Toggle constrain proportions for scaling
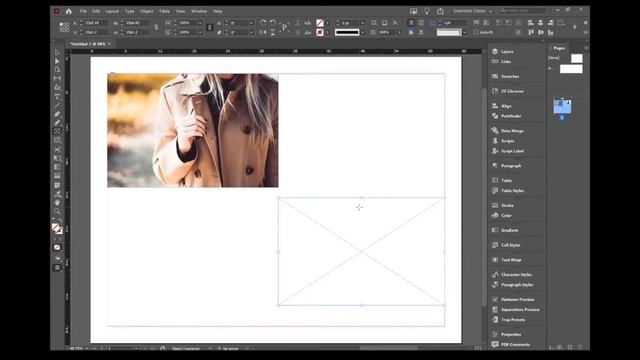The image size is (640, 360). tap(210, 27)
